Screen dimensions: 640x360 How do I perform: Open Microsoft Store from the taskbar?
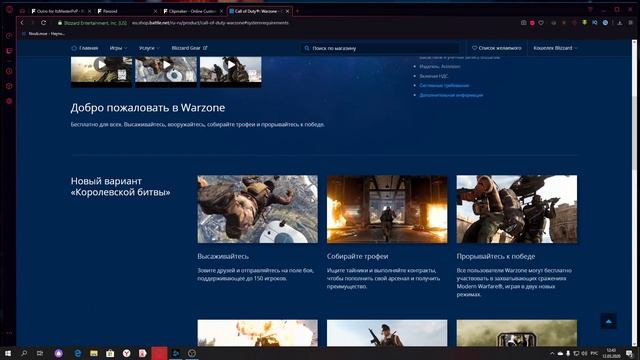click(x=110, y=353)
